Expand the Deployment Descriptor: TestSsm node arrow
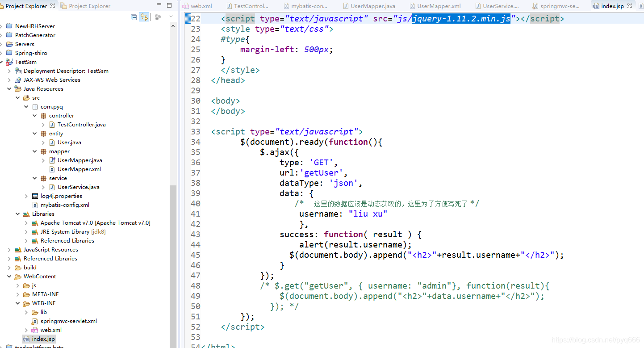Image resolution: width=644 pixels, height=348 pixels. [9, 71]
